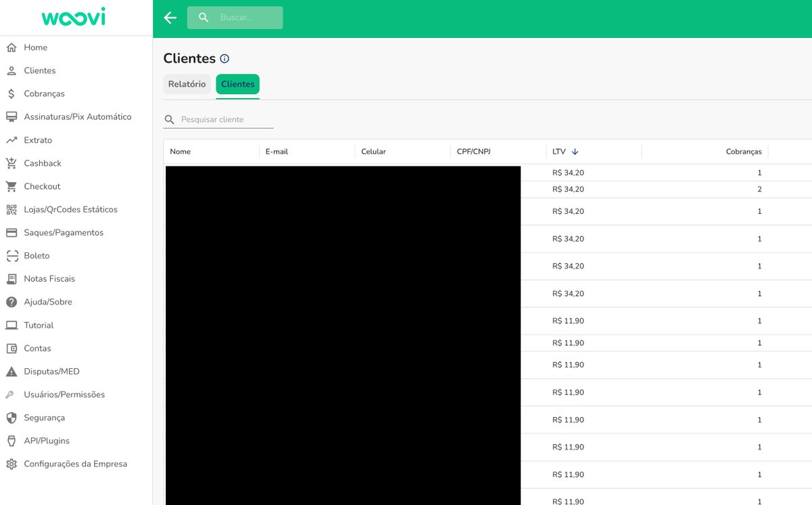Click the back arrow in top bar
Screen dimensions: 812x505
(x=171, y=18)
